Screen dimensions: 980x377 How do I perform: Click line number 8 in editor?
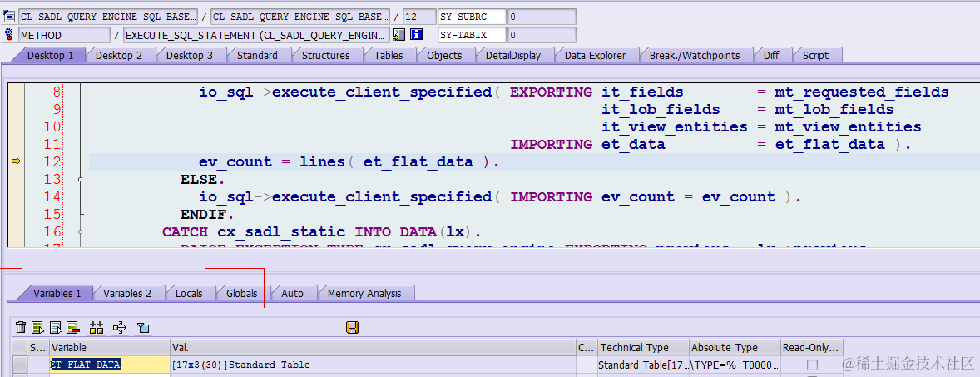[57, 92]
